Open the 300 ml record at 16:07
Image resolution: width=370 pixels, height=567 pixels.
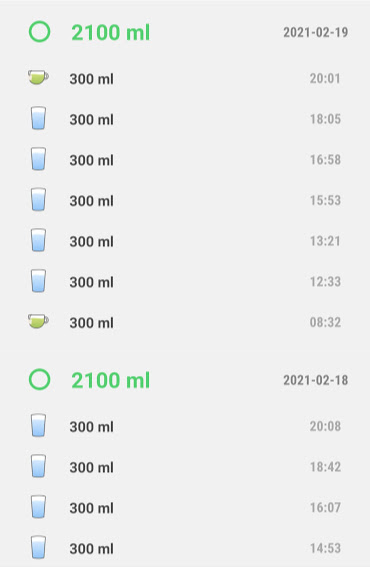[185, 507]
